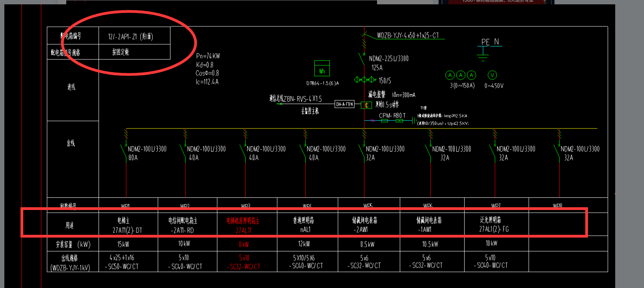
Task: Select the 12kW capacity cell
Action: pyautogui.click(x=308, y=244)
